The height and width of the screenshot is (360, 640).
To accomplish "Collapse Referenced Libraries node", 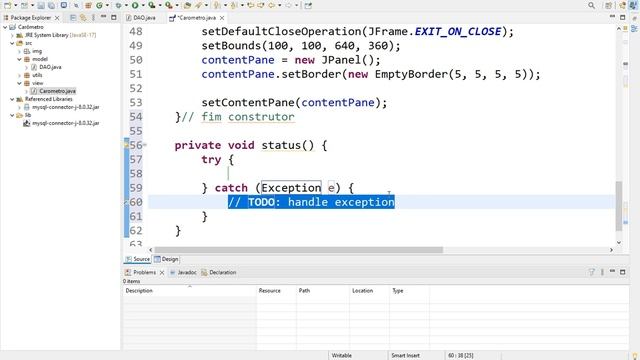I will coord(12,99).
